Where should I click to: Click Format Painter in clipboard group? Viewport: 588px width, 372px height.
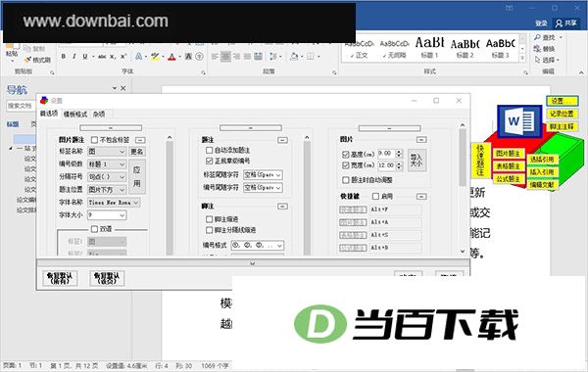point(37,60)
